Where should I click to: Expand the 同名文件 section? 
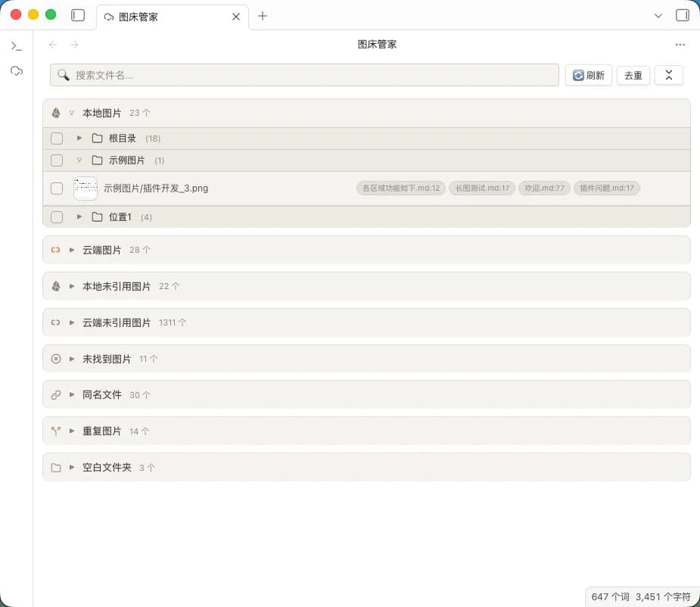click(x=71, y=395)
